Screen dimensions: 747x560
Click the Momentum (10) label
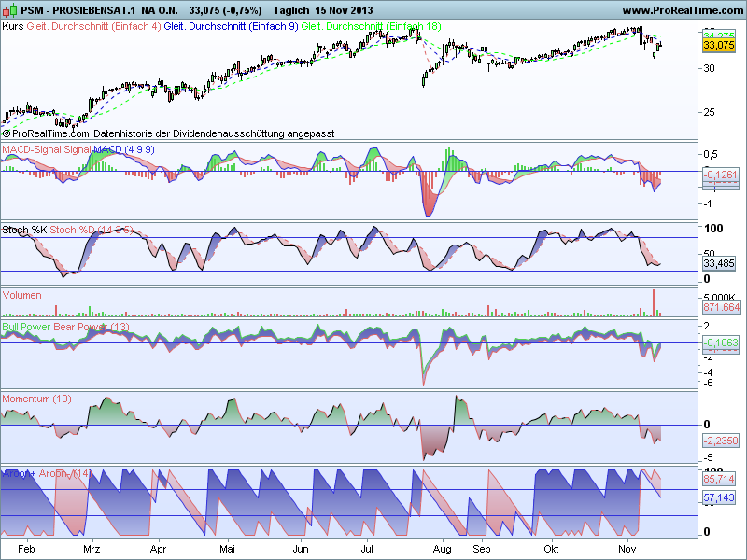36,399
